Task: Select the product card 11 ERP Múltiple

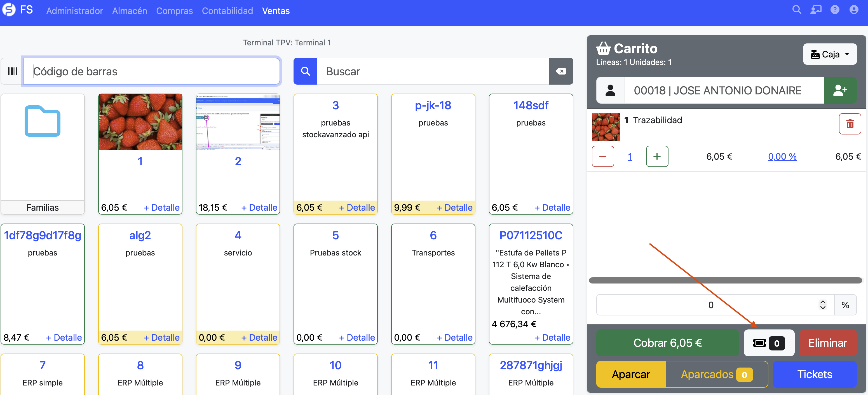Action: point(433,375)
